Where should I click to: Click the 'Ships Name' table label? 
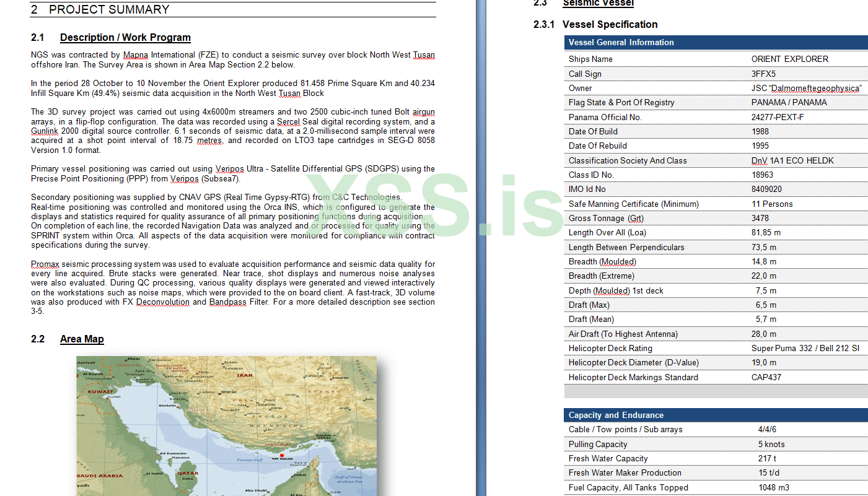click(590, 59)
